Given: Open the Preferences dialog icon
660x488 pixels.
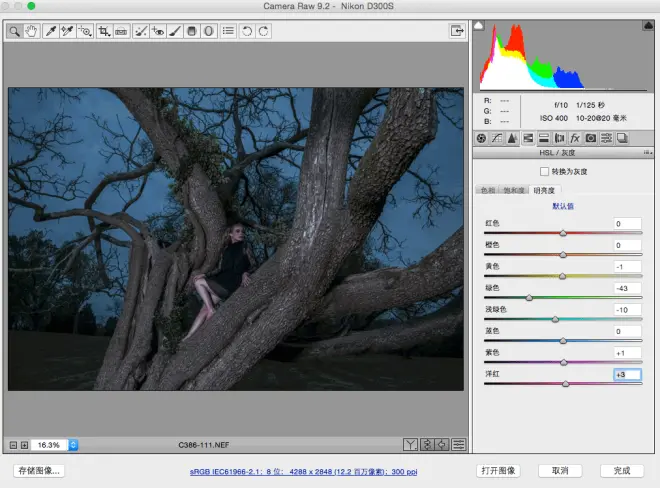Looking at the screenshot, I should click(x=228, y=31).
